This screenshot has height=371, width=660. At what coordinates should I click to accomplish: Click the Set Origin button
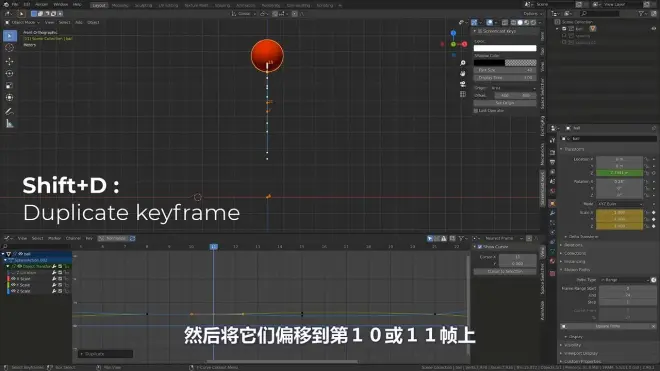505,103
